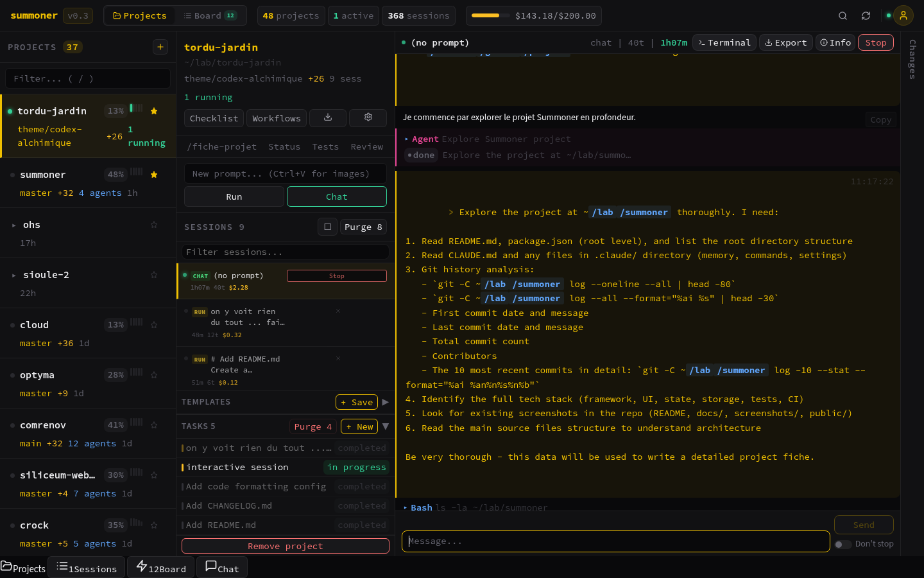Switch to the Tests tab
The width and height of the screenshot is (924, 578).
325,146
